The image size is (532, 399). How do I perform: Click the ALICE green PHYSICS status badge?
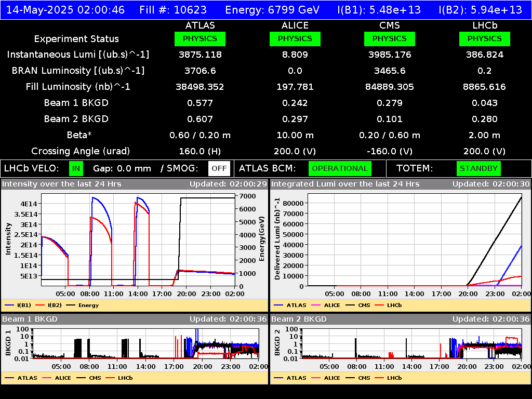(x=295, y=38)
